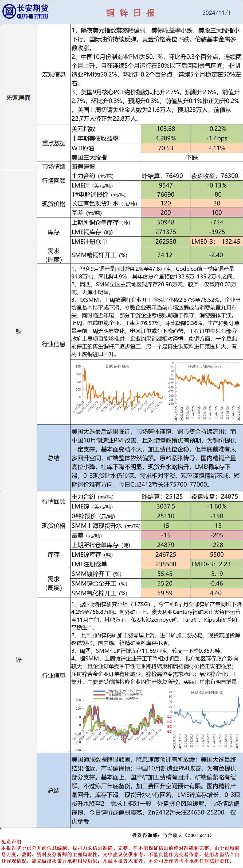Viewport: 243px width, 868px height.
Task: Click 昨结算：25125 in zinc section
Action: [166, 497]
